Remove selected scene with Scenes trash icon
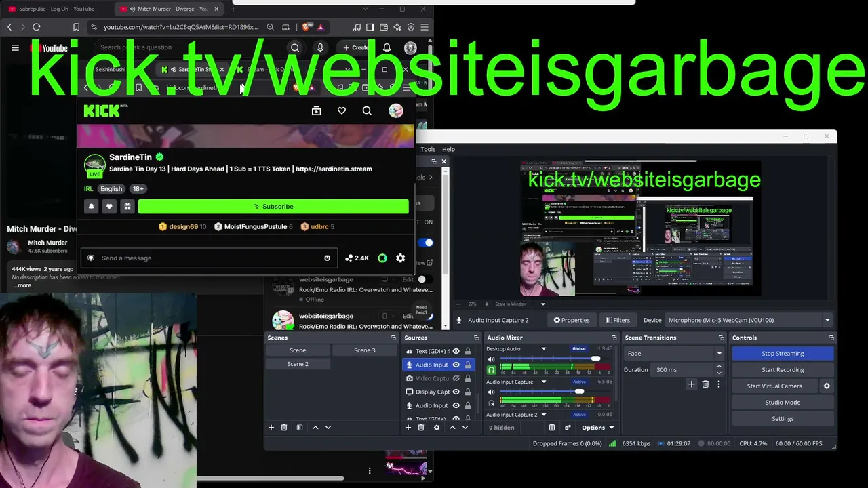 click(x=284, y=428)
